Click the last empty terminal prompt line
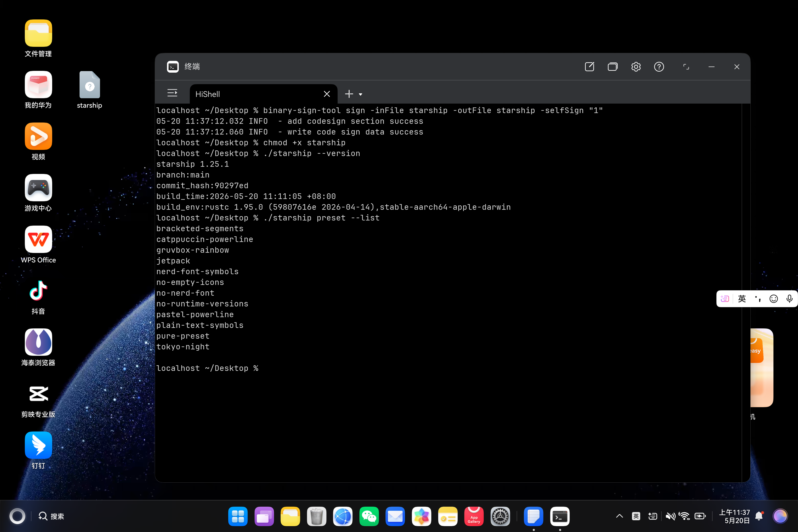This screenshot has width=798, height=532. (x=207, y=368)
